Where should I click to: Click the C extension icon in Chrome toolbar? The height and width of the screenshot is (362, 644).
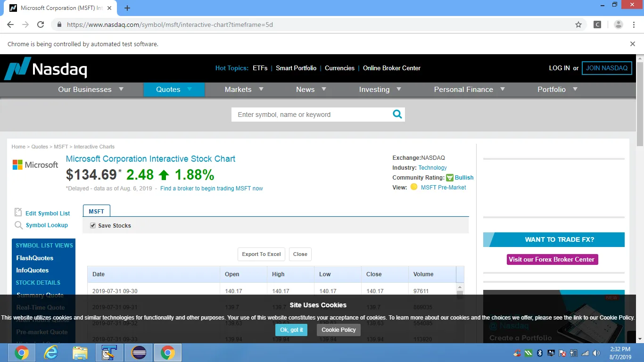pos(597,25)
